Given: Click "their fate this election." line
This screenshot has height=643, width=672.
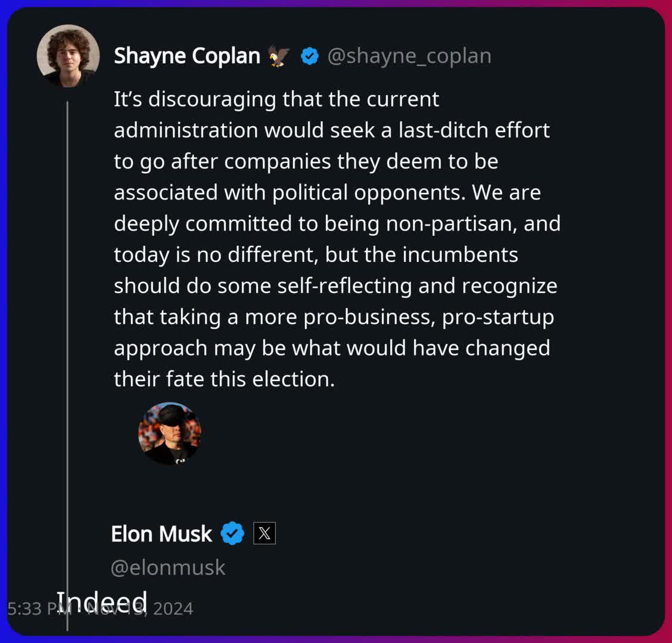Looking at the screenshot, I should tap(224, 379).
